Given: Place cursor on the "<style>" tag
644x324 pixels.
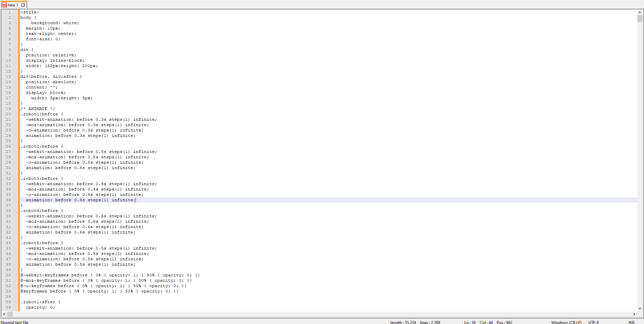Looking at the screenshot, I should [x=30, y=12].
